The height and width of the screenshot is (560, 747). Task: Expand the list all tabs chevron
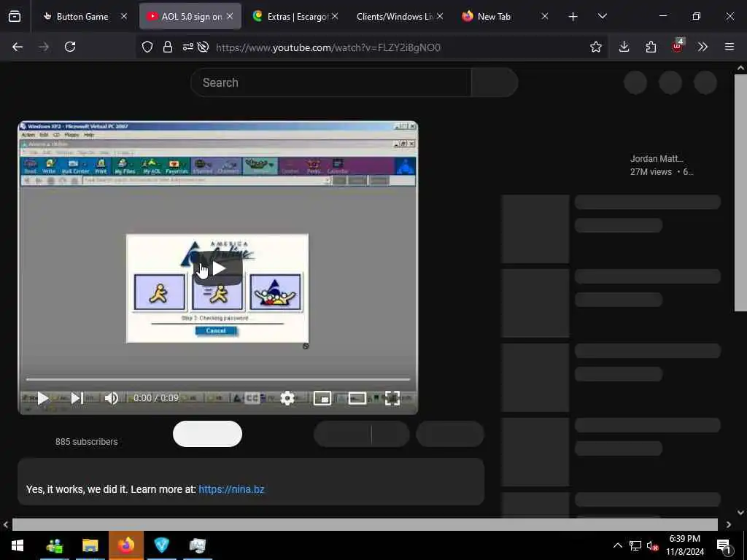602,16
